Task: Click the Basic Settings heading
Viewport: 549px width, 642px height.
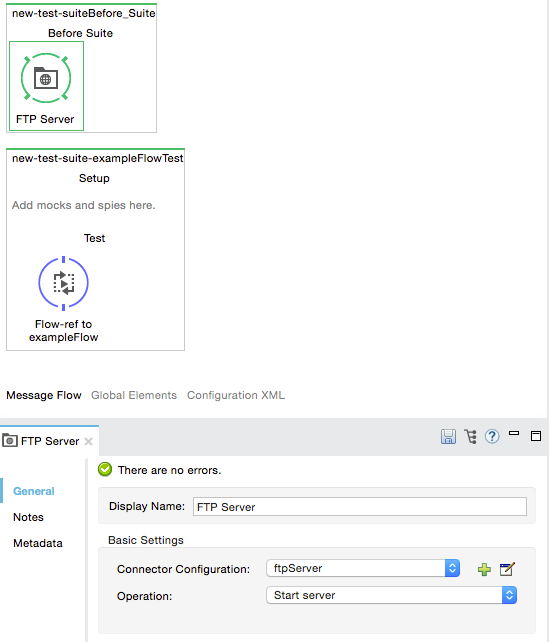Action: click(x=146, y=540)
